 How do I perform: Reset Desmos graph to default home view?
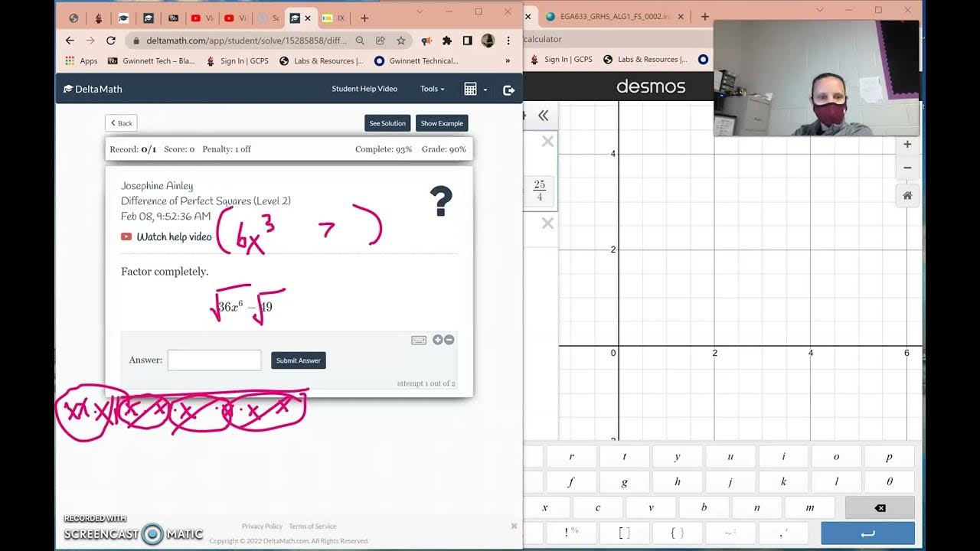pos(907,196)
